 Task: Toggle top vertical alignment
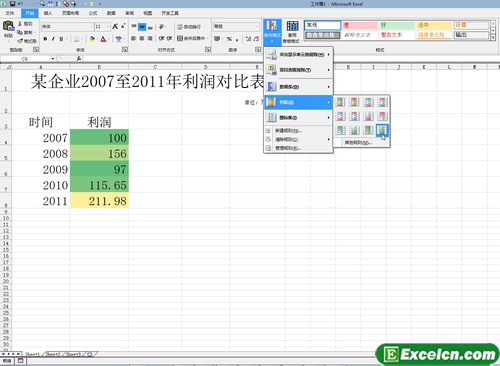coord(134,26)
